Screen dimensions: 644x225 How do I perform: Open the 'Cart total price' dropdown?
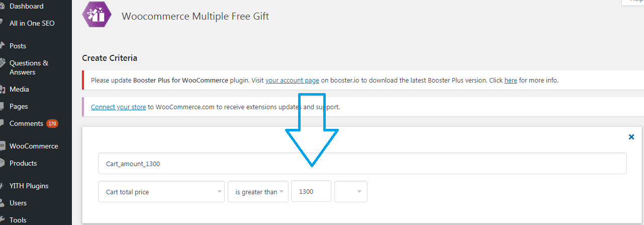point(161,192)
